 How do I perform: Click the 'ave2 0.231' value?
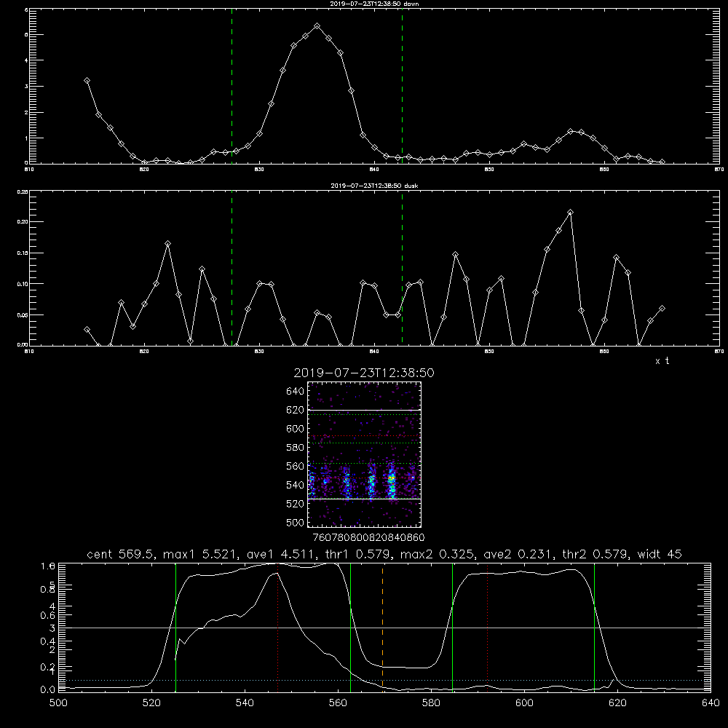(517, 554)
